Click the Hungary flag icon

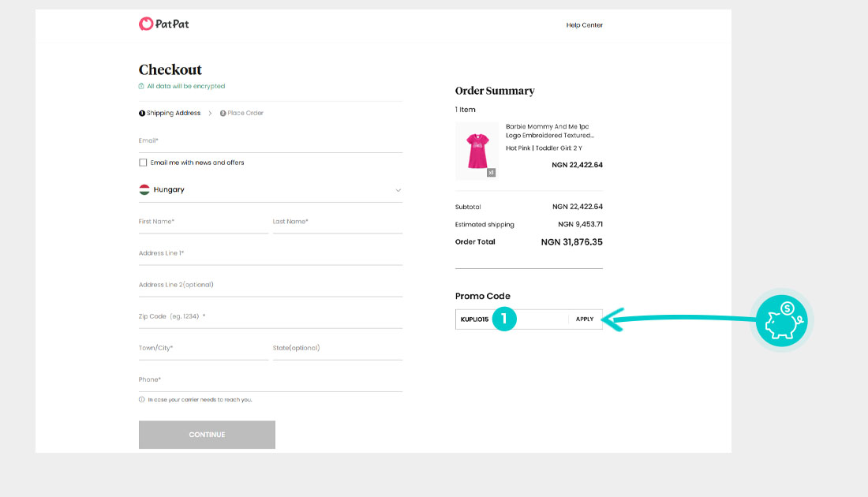pos(144,189)
